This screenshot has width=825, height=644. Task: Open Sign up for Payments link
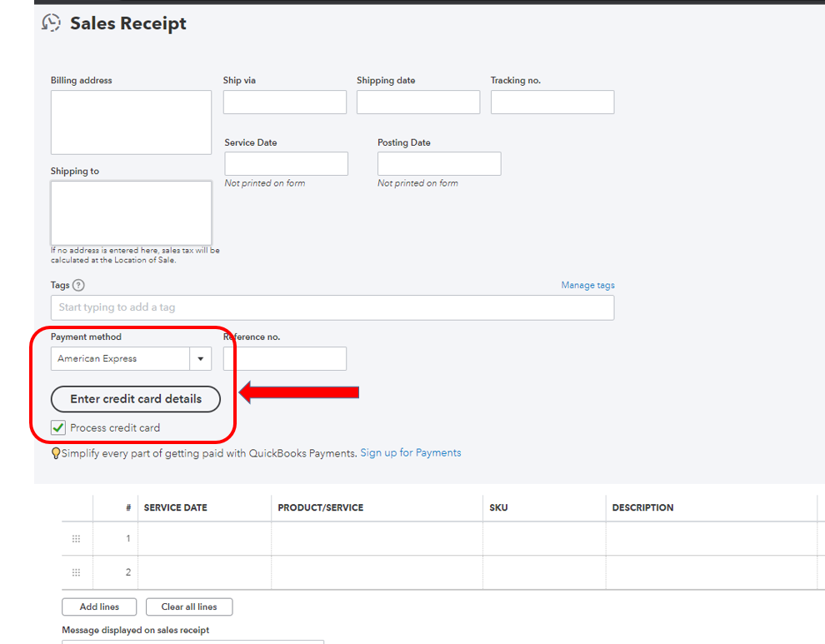point(410,452)
